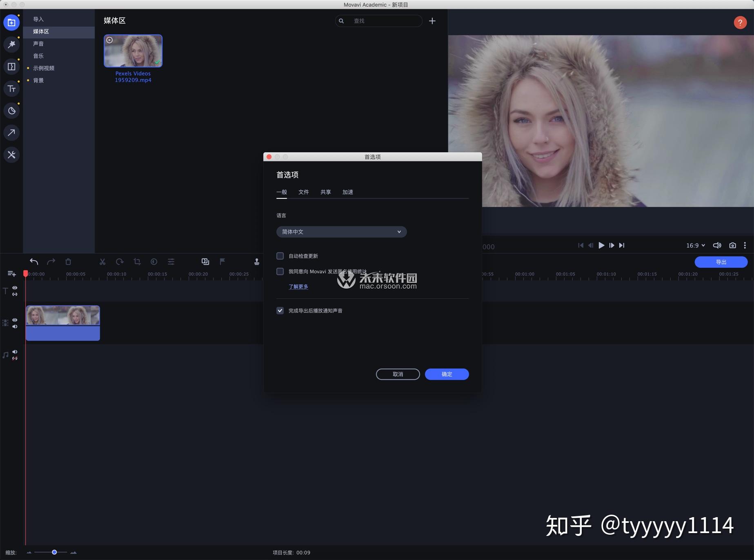Toggle title track visibility eye
Image resolution: width=754 pixels, height=560 pixels.
pos(15,288)
